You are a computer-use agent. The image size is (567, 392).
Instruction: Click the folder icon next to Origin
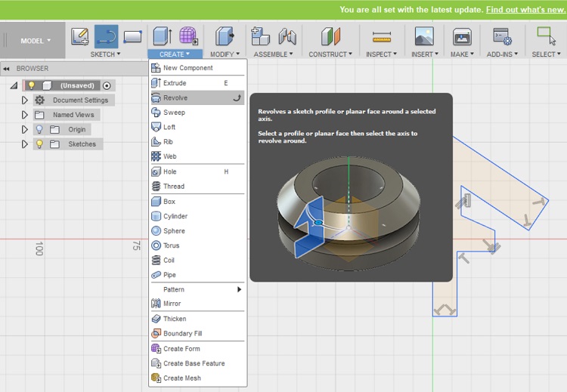pos(54,129)
